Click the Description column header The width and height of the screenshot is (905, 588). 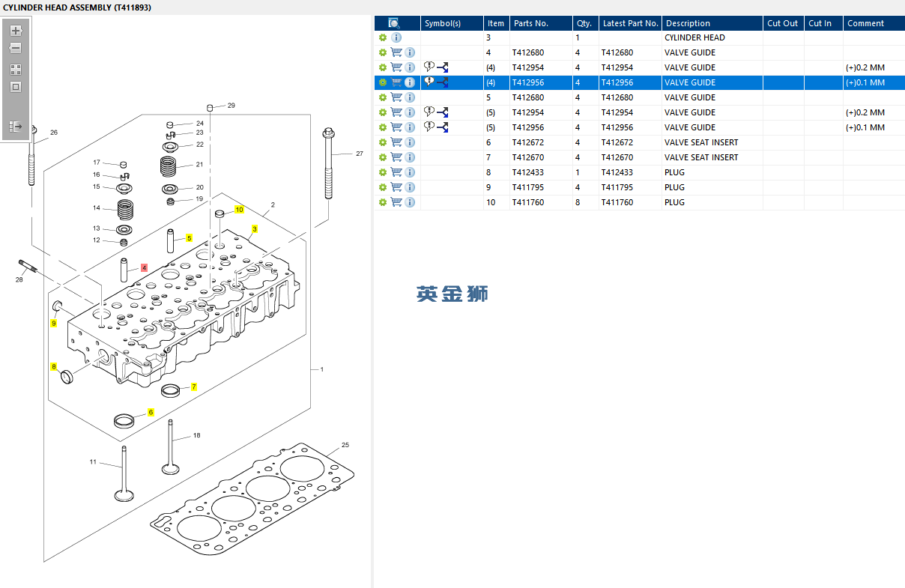click(688, 23)
